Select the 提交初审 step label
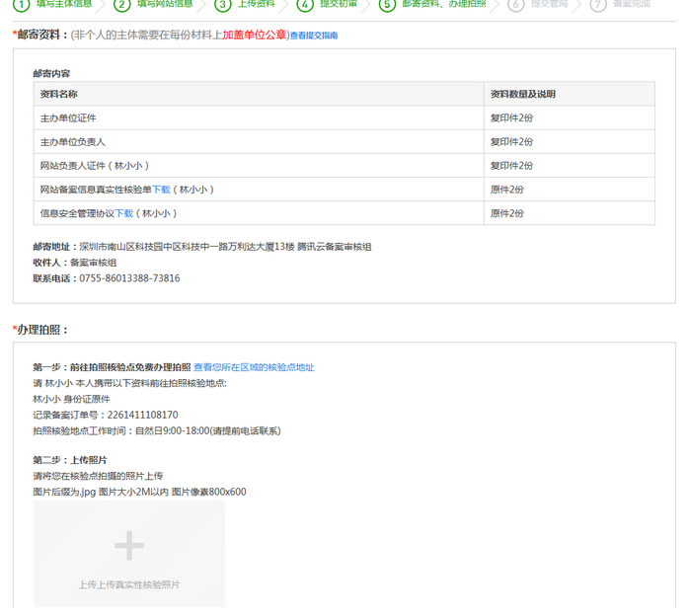This screenshot has height=616, width=691. click(x=339, y=4)
